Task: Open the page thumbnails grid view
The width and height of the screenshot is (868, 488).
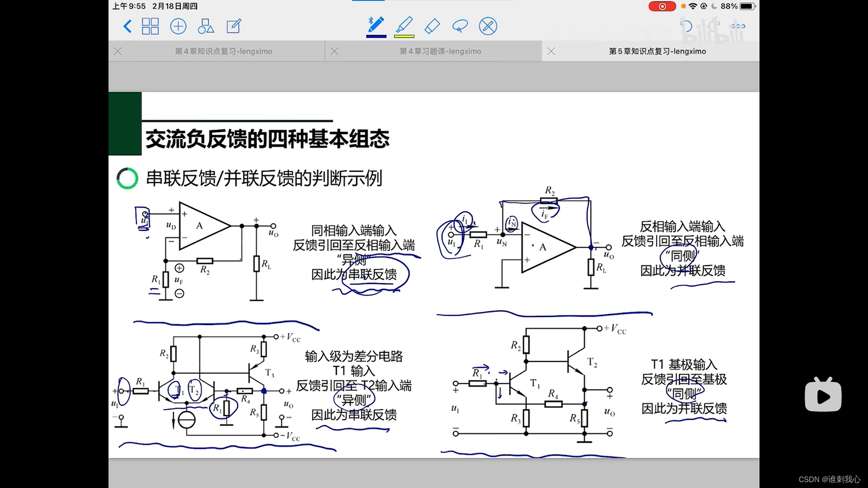Action: coord(150,26)
